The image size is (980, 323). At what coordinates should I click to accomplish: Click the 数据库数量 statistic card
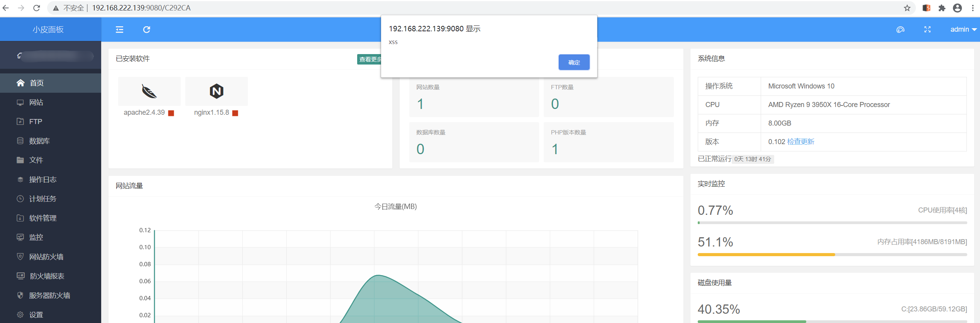pos(474,142)
